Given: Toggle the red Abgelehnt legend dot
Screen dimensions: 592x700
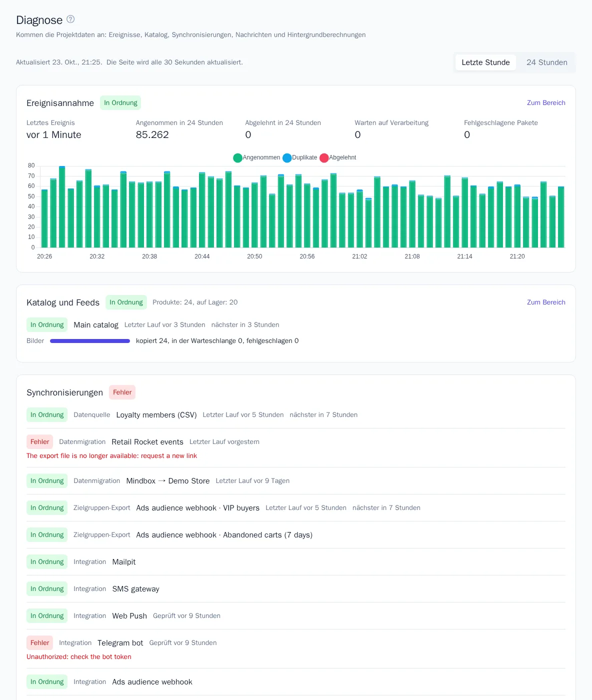Looking at the screenshot, I should 324,157.
